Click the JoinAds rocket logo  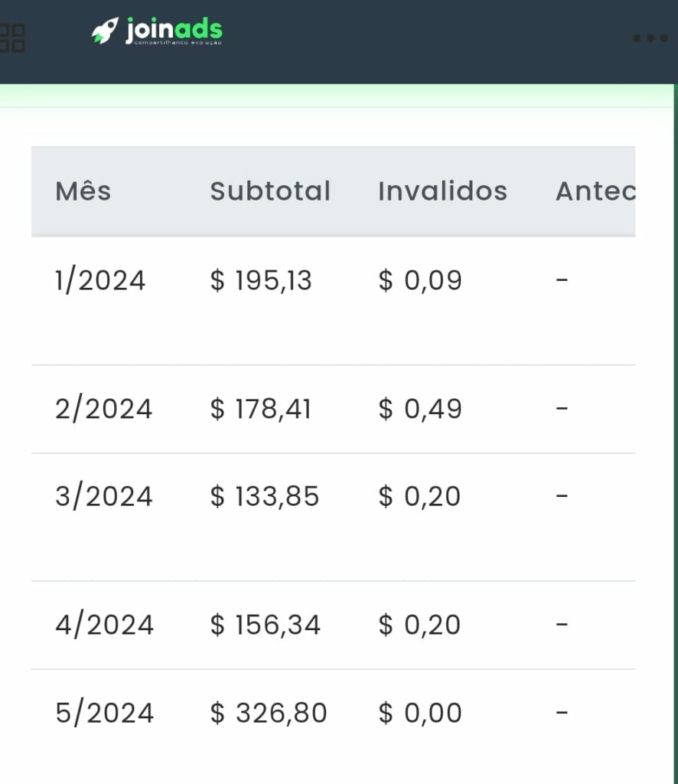pyautogui.click(x=106, y=28)
